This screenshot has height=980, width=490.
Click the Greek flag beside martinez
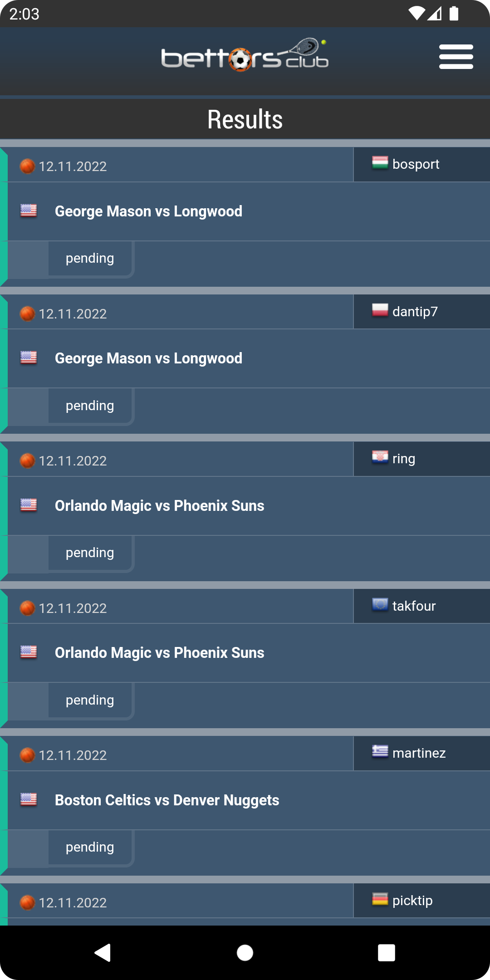[x=380, y=752]
